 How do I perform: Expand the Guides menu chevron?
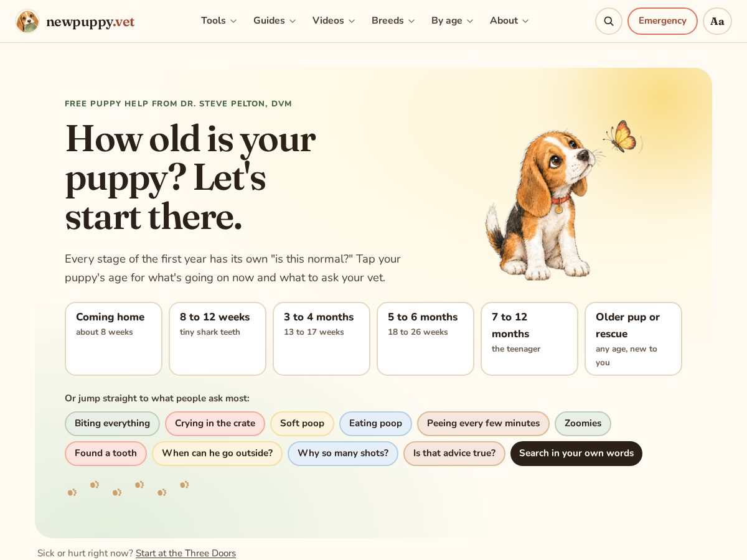(293, 21)
